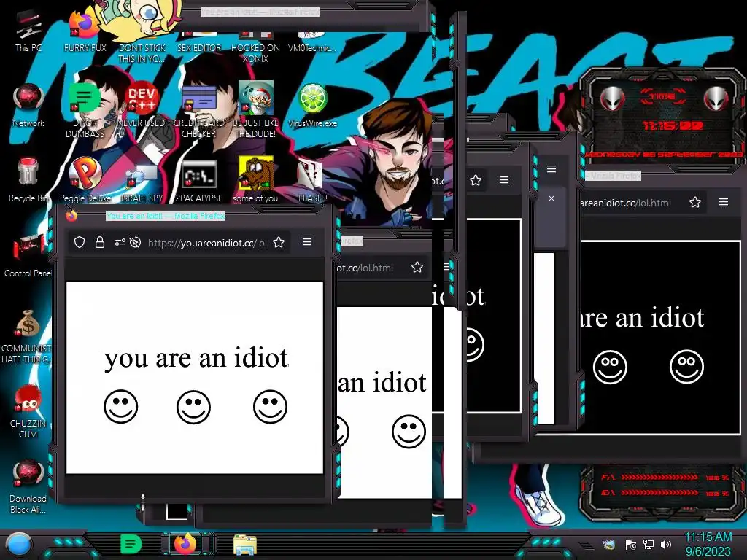Click the Start orb button

(19, 545)
